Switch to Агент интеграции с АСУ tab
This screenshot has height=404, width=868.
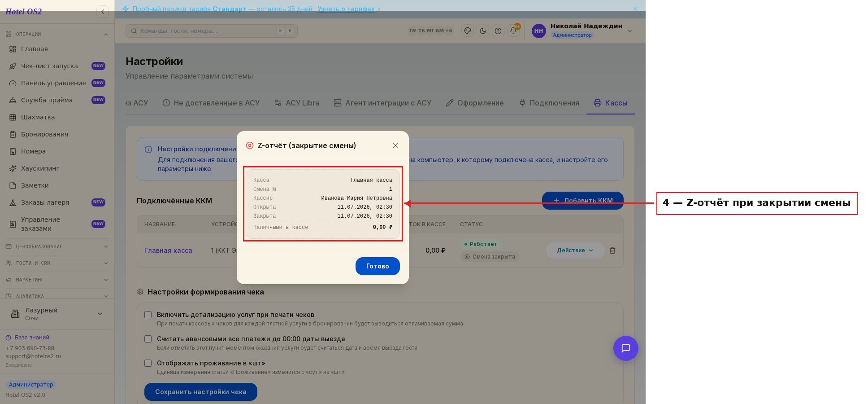(382, 103)
